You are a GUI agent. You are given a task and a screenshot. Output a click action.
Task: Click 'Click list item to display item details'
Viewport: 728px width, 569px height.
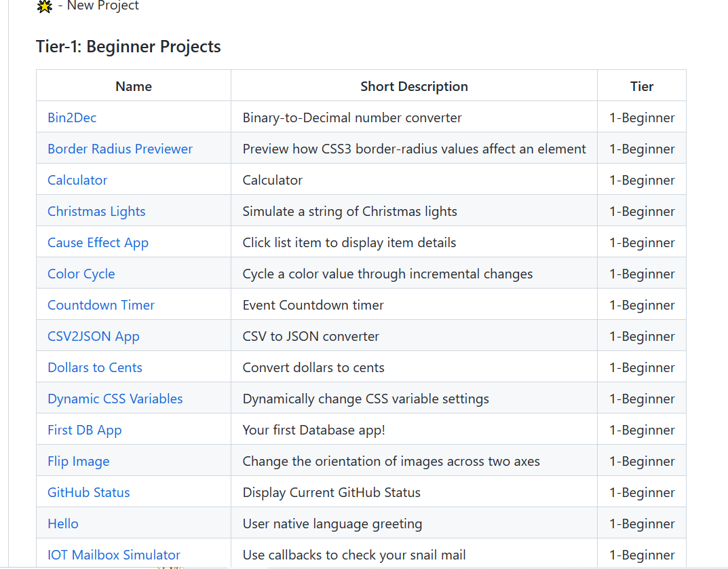349,242
